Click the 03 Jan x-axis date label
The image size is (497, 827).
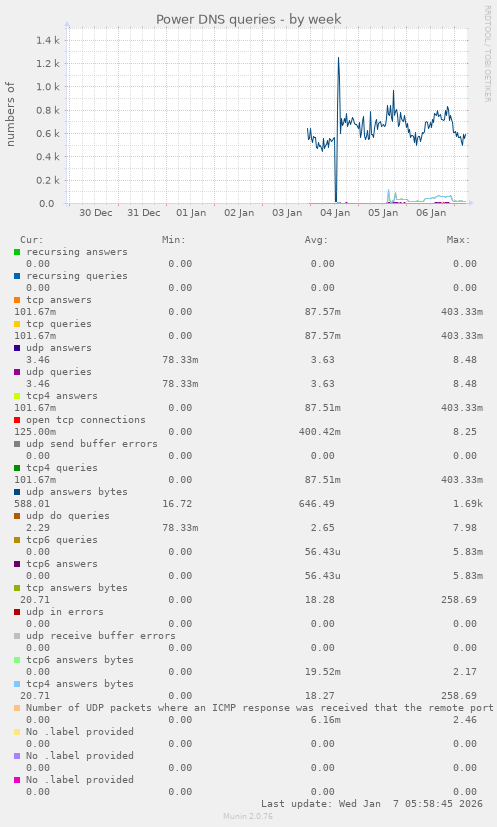(287, 213)
